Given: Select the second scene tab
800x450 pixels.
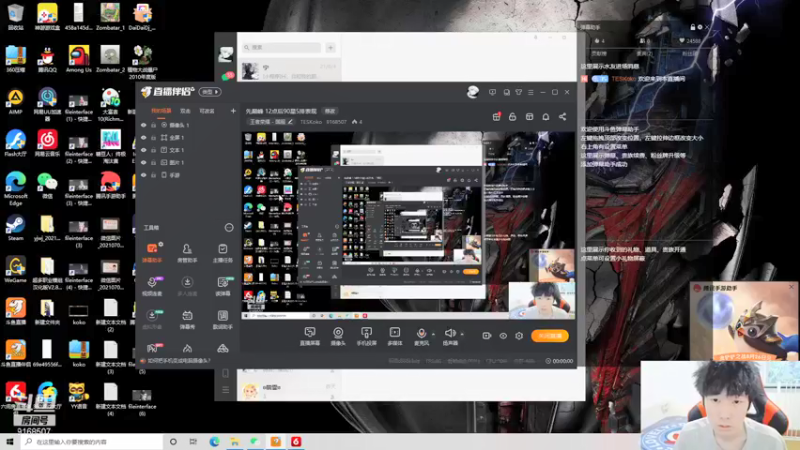Looking at the screenshot, I should (x=185, y=111).
